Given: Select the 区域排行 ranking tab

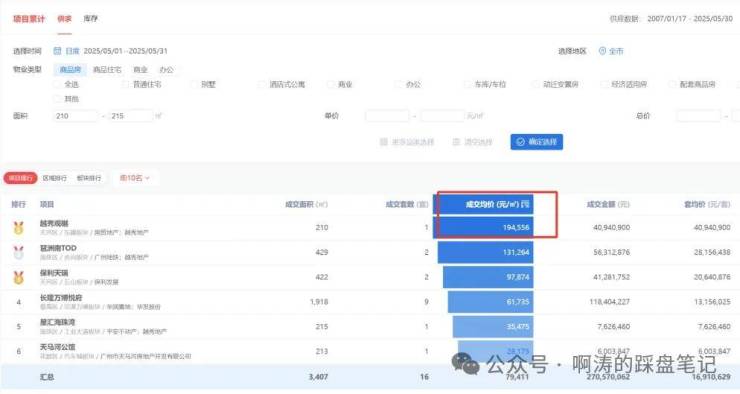Looking at the screenshot, I should click(x=55, y=178).
